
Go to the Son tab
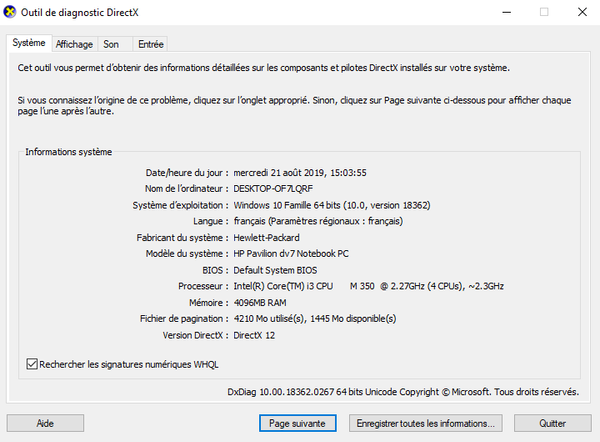click(111, 44)
